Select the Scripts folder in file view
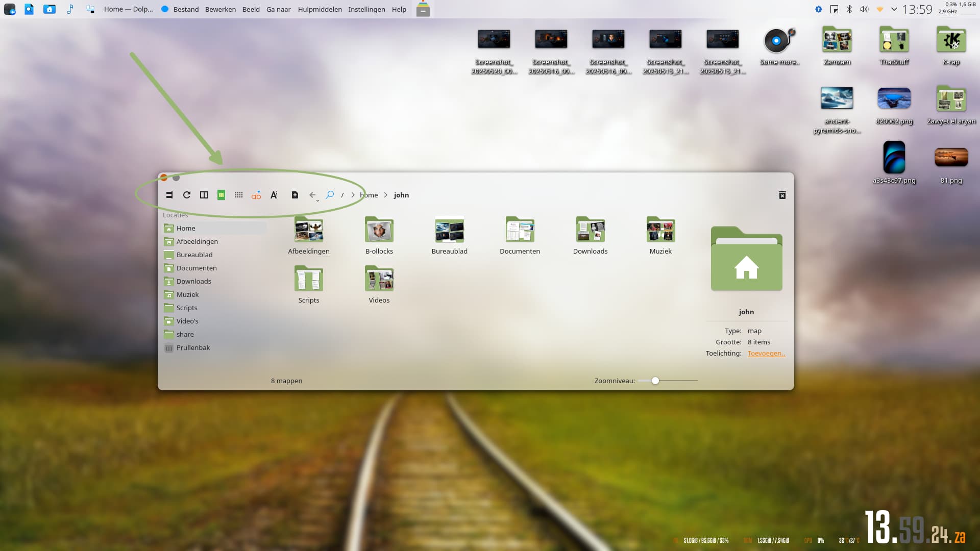Viewport: 980px width, 551px height. [309, 285]
